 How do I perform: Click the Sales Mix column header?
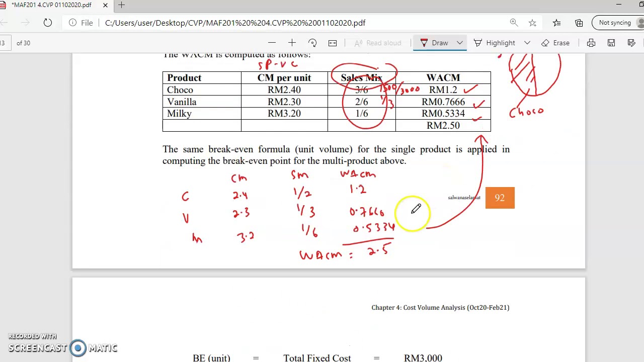361,78
